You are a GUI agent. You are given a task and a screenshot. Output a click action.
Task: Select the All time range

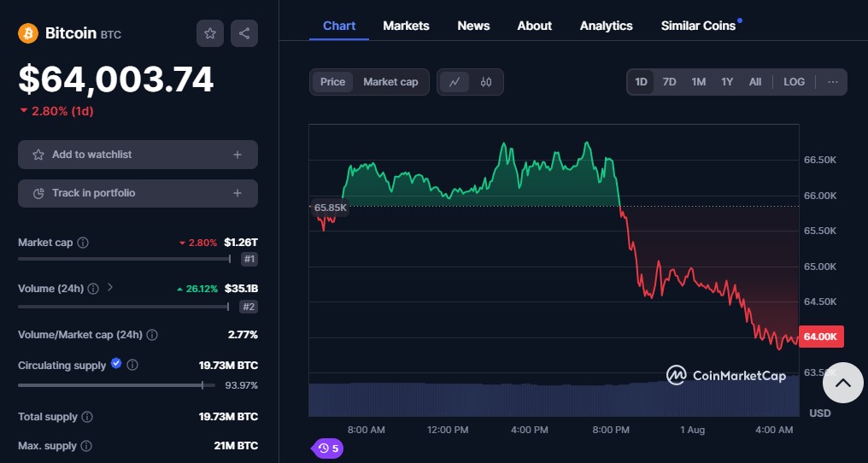pyautogui.click(x=755, y=82)
